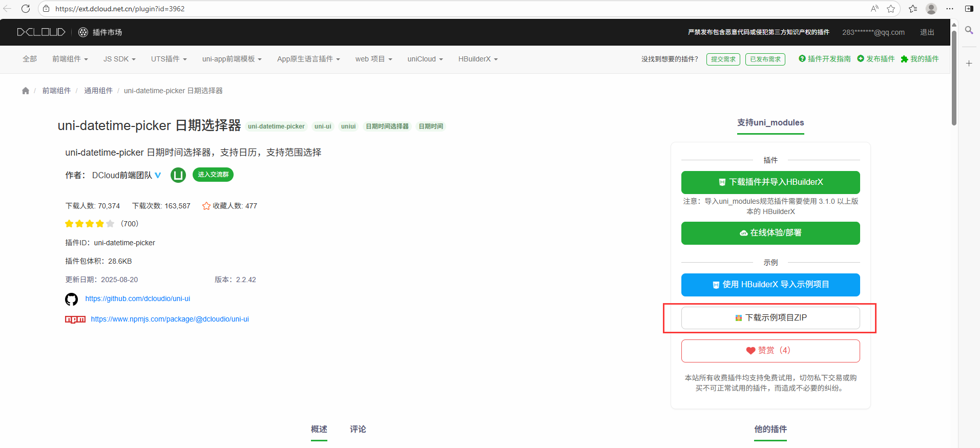Open 发布插件 link
Image resolution: width=980 pixels, height=448 pixels.
(876, 59)
